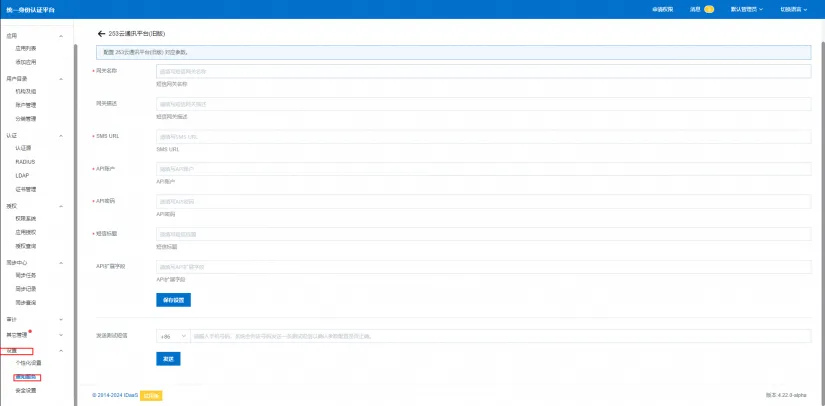Click the API密码 input field
The width and height of the screenshot is (825, 406).
[483, 202]
